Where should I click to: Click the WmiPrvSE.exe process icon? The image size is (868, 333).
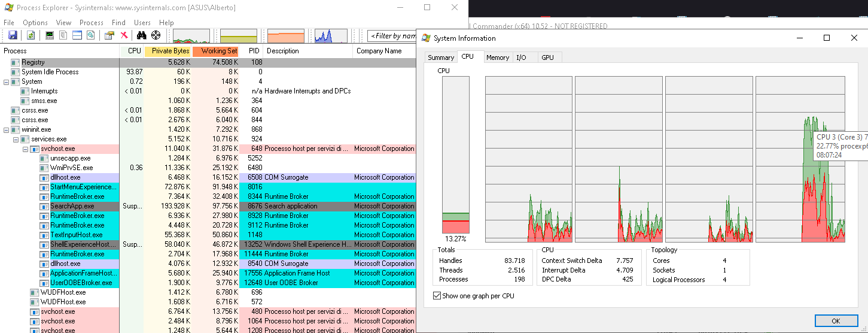click(x=45, y=168)
